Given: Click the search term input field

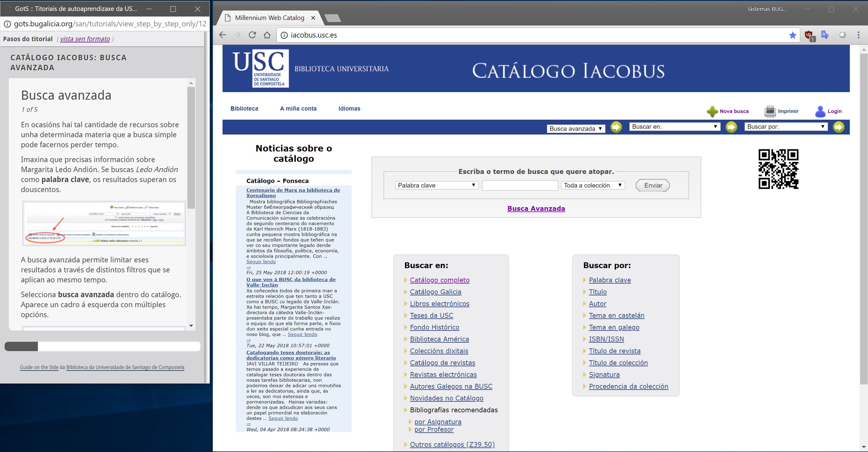Looking at the screenshot, I should 520,185.
